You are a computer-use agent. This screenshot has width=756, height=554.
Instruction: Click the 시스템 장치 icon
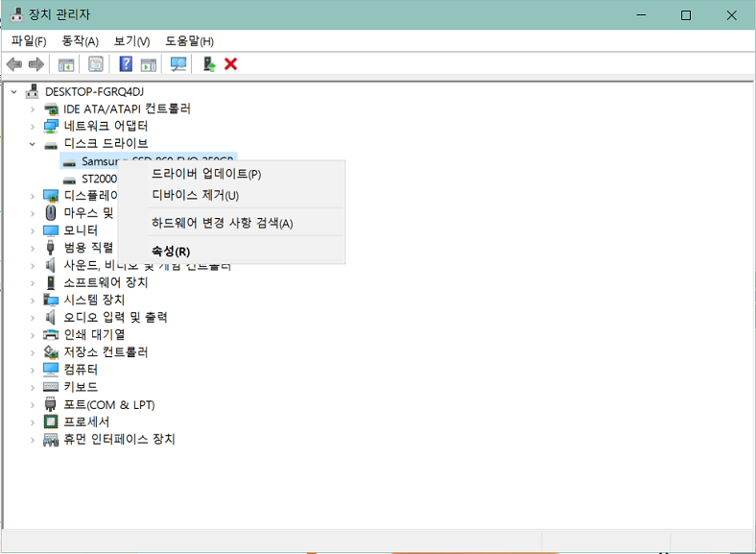click(x=51, y=300)
